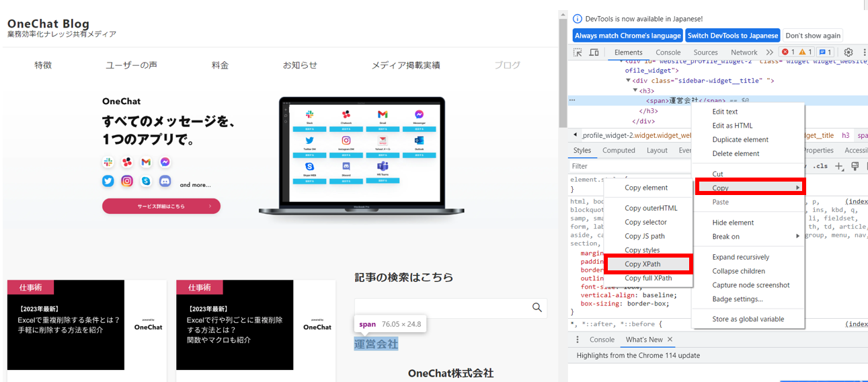Image resolution: width=868 pixels, height=382 pixels.
Task: Switch to the Console tab in toolbar
Action: 668,52
